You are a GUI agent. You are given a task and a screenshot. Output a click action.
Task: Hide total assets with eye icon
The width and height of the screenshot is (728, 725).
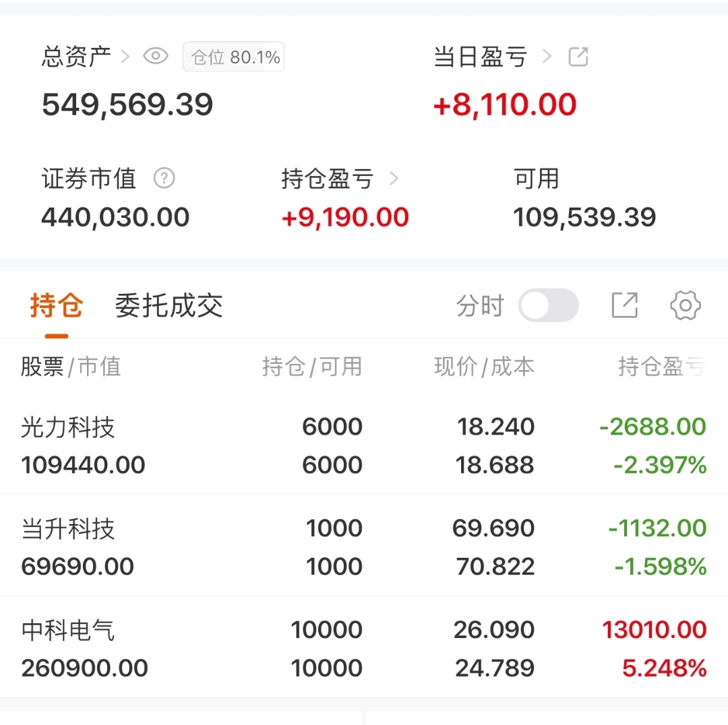tap(156, 57)
